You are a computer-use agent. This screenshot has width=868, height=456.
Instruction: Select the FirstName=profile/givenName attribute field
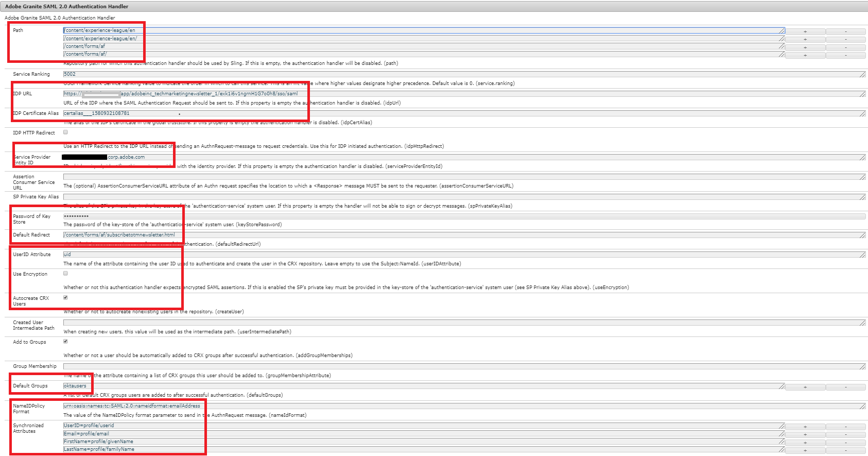click(424, 442)
